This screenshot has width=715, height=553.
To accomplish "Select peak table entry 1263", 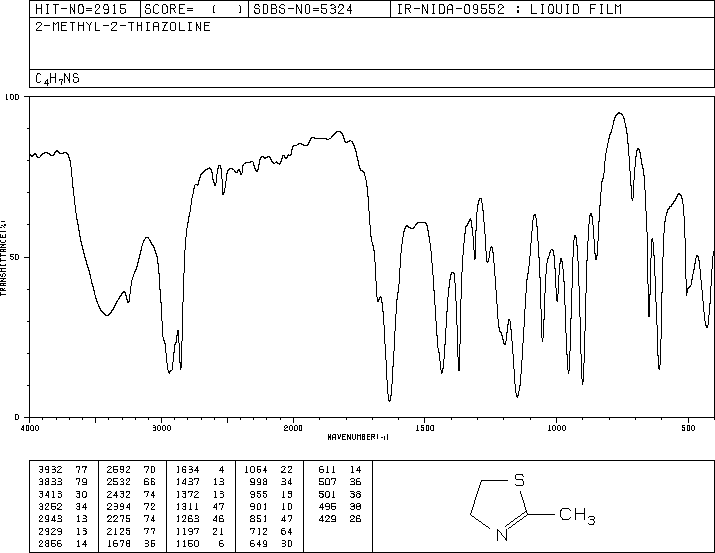I will point(187,519).
